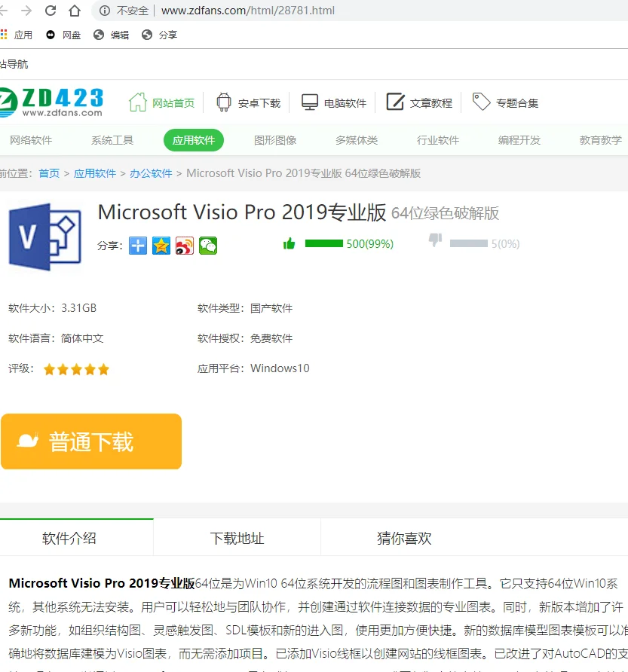Click 应用平台: Windows10 text
Screen dimensions: 628x672
(x=253, y=368)
